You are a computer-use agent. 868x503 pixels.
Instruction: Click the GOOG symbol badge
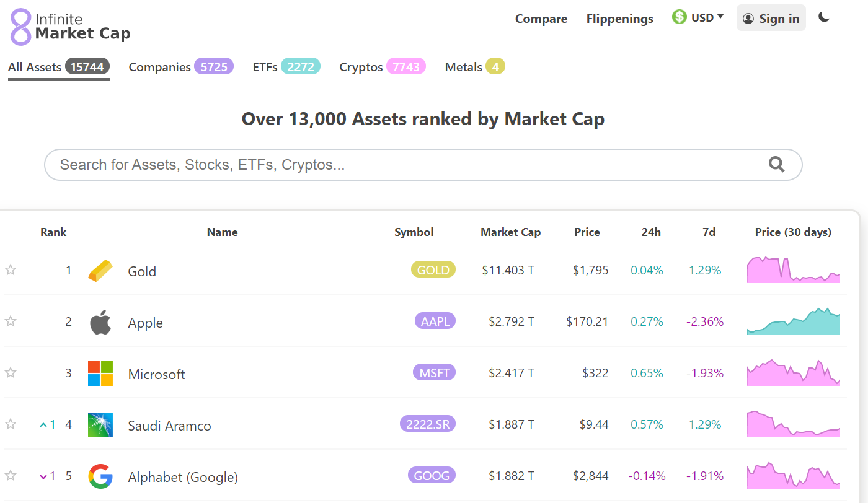pos(432,476)
